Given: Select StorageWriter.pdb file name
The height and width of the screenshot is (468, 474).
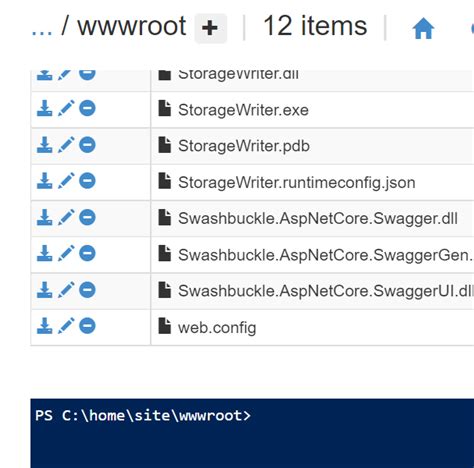Looking at the screenshot, I should click(244, 146).
